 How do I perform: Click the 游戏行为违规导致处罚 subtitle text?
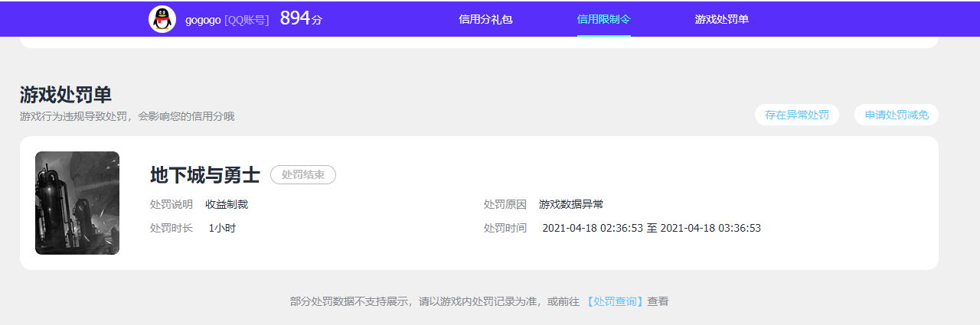click(x=127, y=116)
